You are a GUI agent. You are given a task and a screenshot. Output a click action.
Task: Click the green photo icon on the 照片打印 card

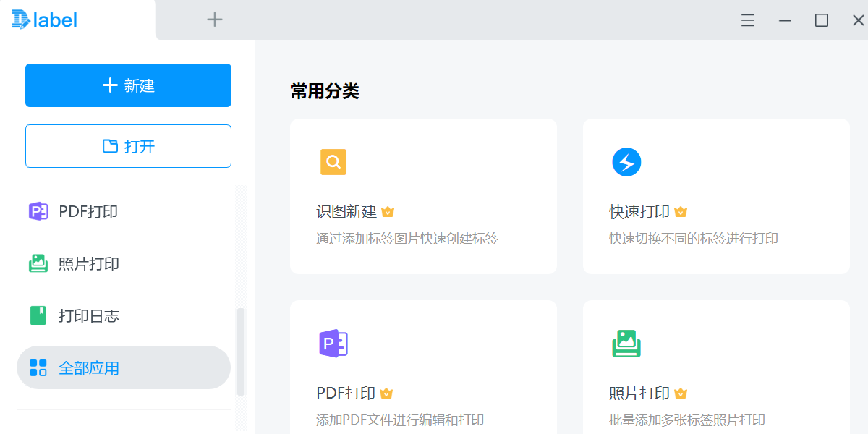626,343
